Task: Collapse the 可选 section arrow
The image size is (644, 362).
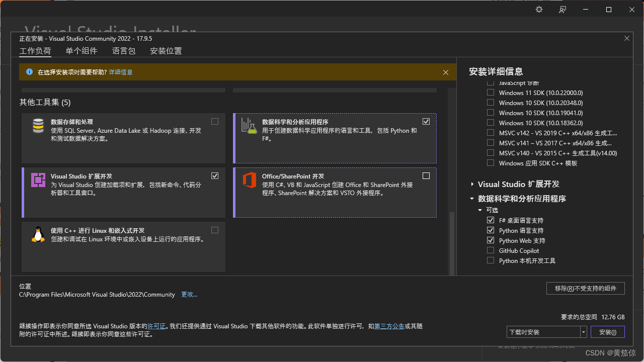Action: pyautogui.click(x=480, y=210)
